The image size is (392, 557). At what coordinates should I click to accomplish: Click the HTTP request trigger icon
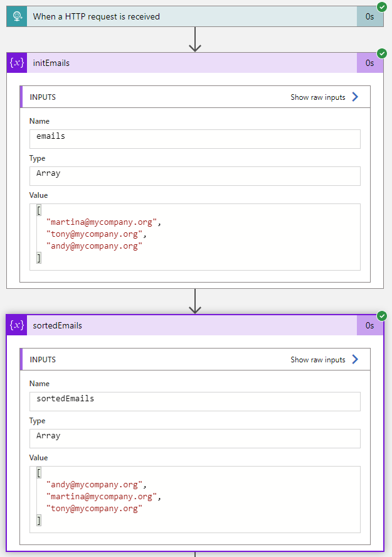(x=17, y=17)
